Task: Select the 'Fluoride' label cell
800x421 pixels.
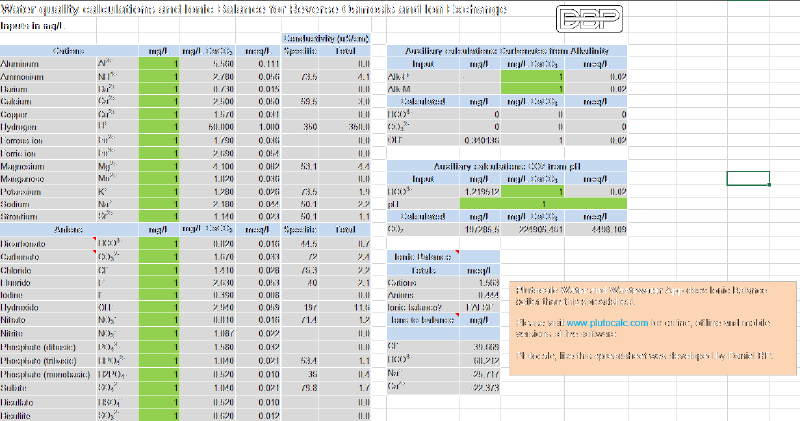Action: [x=48, y=282]
